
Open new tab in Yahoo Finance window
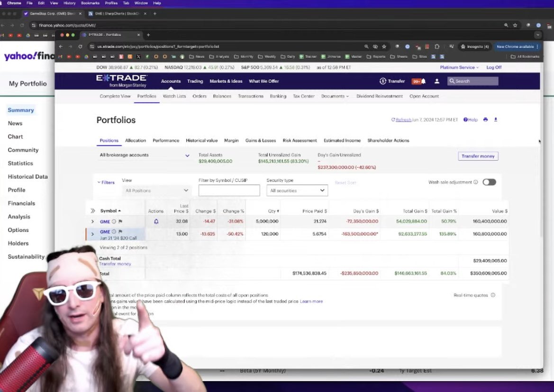(155, 14)
